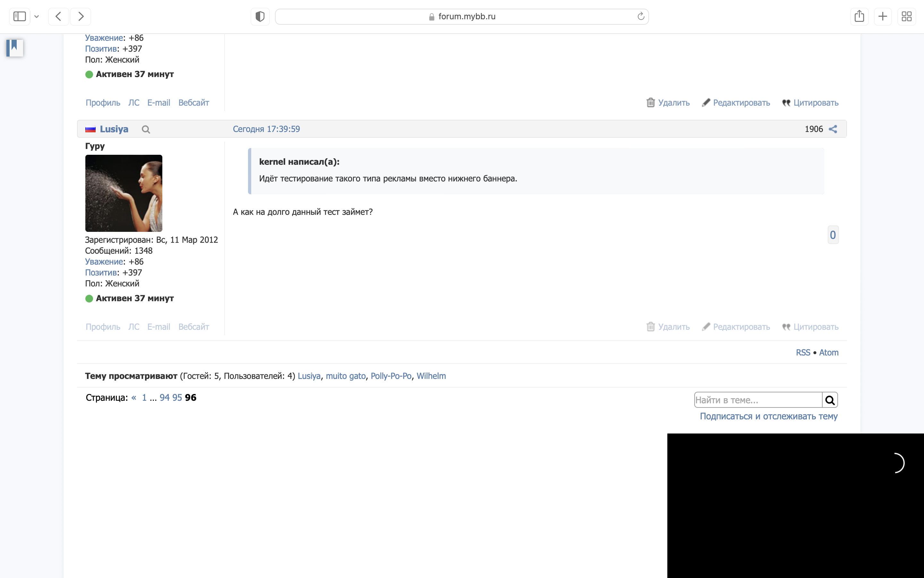Click Цитировать in the upper post
Screen dimensions: 924x578
(x=810, y=103)
